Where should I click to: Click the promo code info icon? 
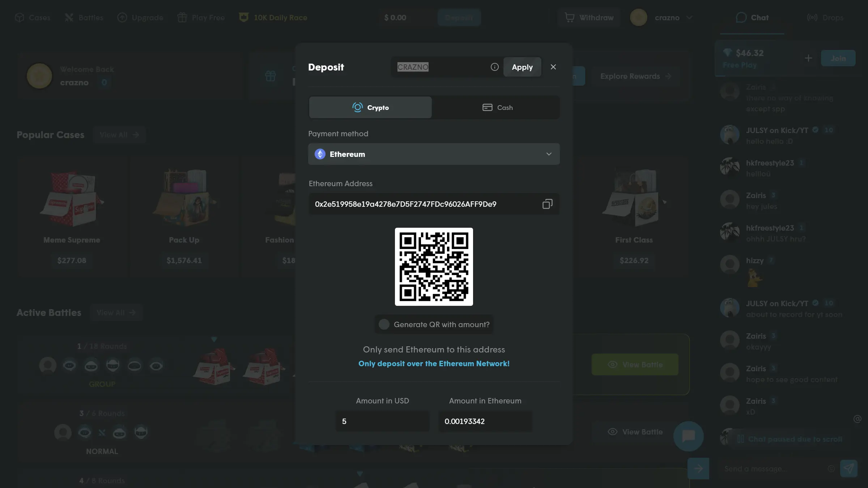(494, 67)
